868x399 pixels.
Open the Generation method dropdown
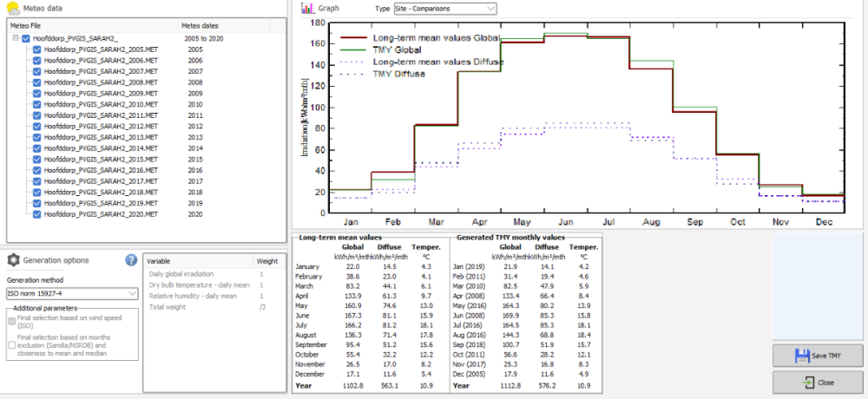click(x=72, y=294)
